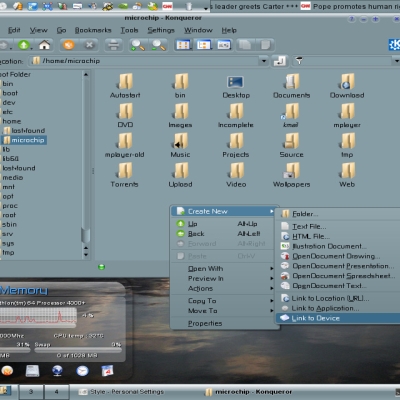
Task: Open the top panel overflow arrow
Action: point(206,8)
